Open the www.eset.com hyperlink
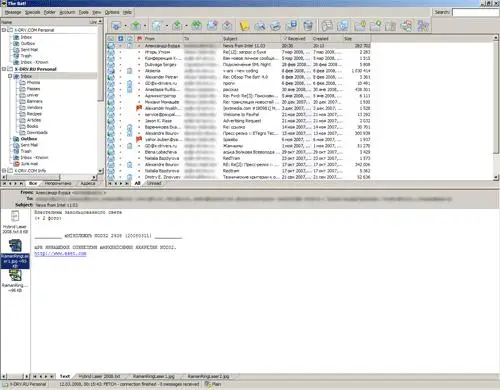 click(60, 254)
